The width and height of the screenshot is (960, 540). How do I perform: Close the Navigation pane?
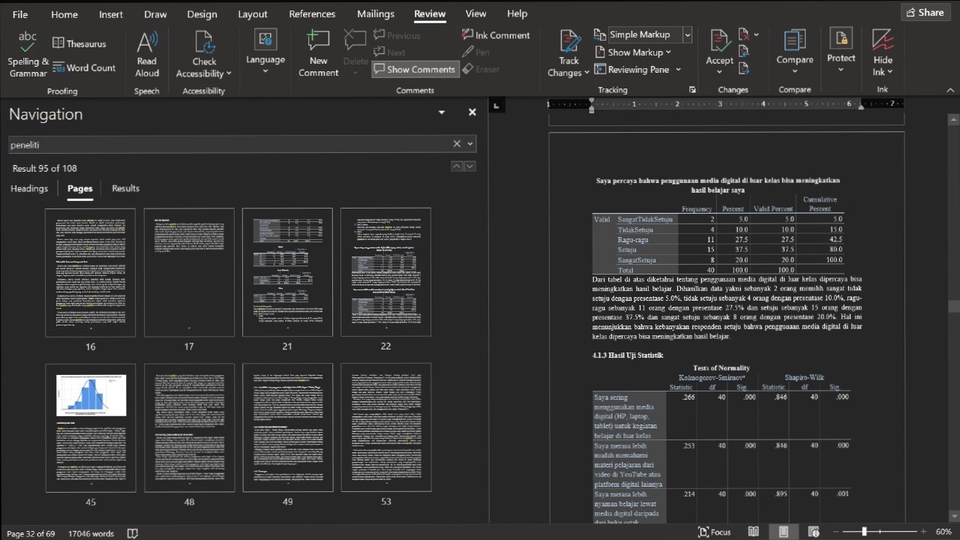[472, 113]
